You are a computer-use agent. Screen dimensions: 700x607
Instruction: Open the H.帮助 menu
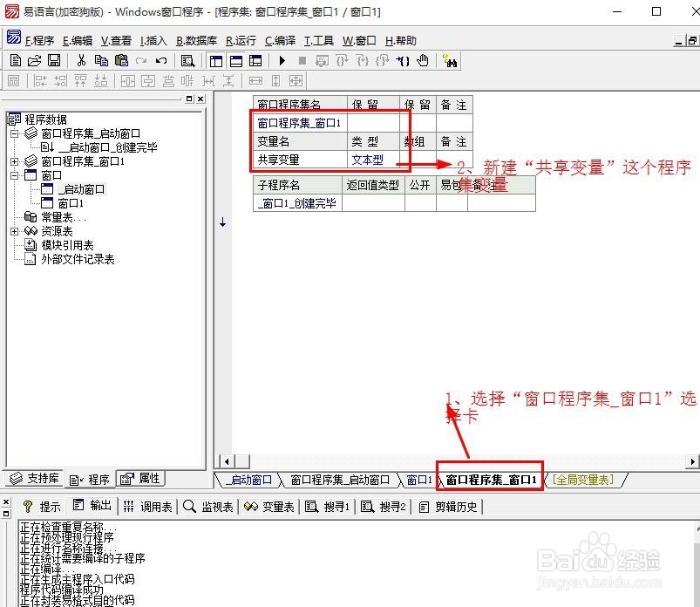coord(401,41)
